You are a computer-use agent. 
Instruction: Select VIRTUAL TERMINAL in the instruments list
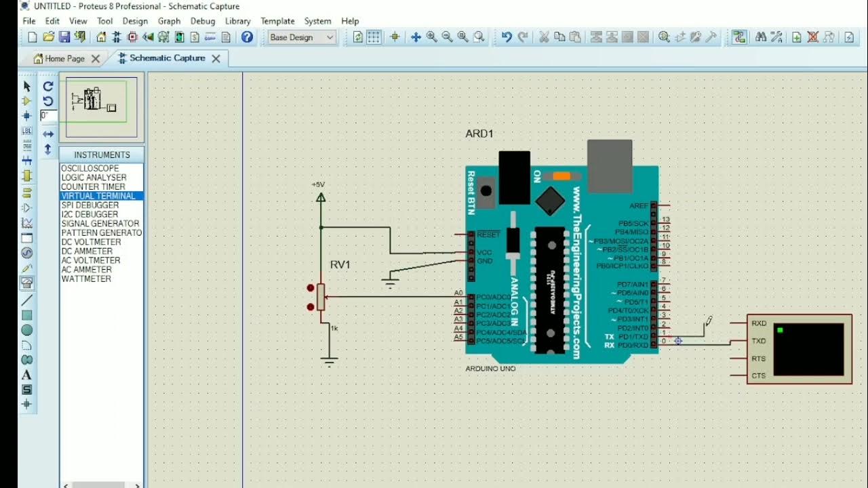102,196
